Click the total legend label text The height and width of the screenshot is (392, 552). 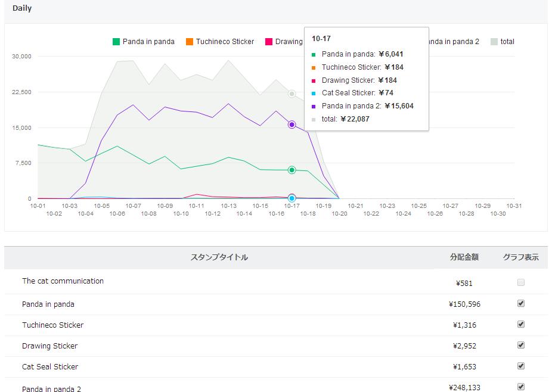click(x=507, y=42)
